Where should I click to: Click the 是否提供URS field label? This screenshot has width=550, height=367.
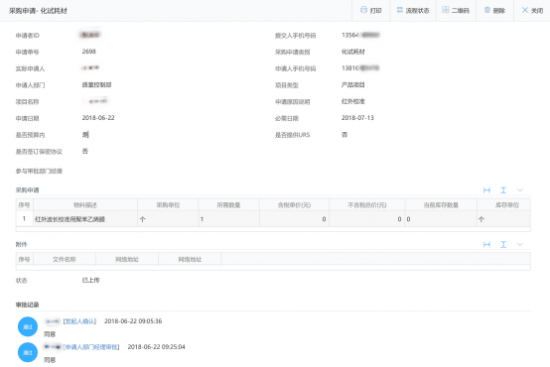(293, 135)
